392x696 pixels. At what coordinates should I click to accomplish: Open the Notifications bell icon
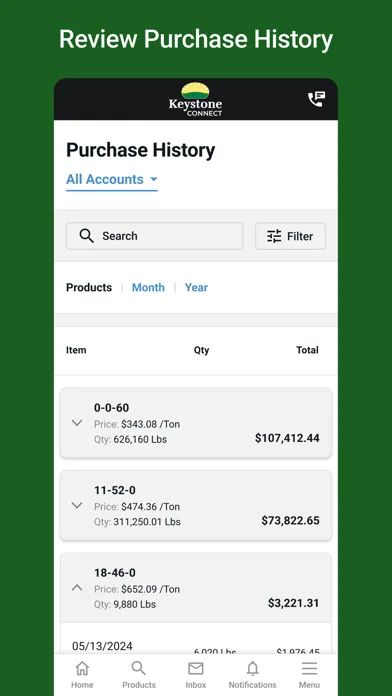[x=253, y=668]
